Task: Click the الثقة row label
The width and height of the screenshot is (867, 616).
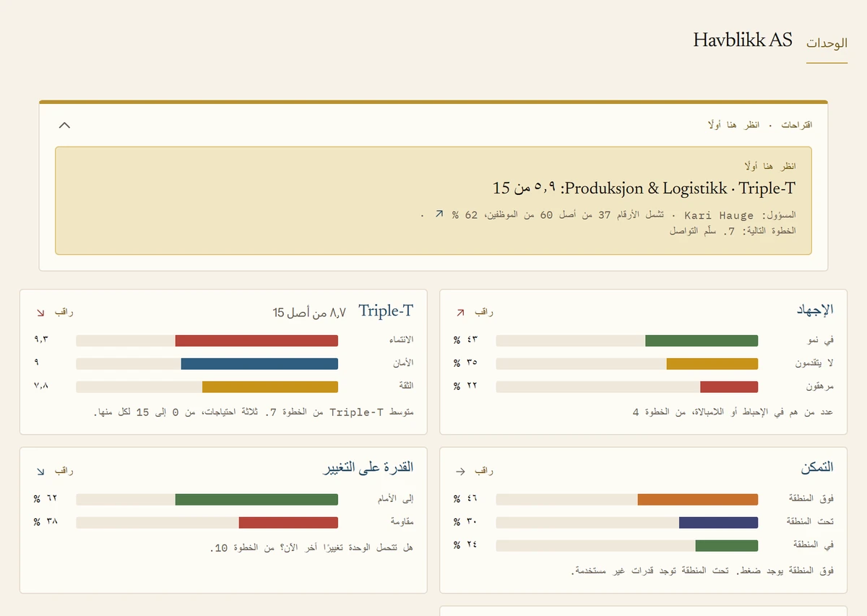Action: (x=406, y=386)
